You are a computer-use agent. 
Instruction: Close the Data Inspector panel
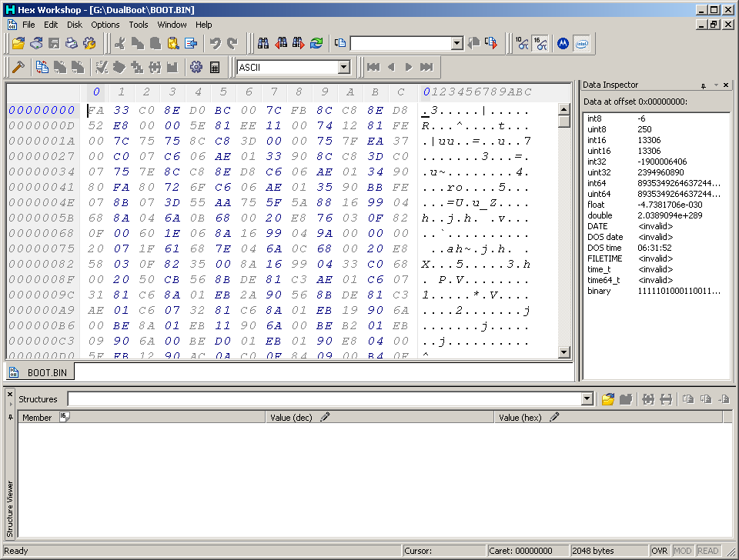pos(726,85)
